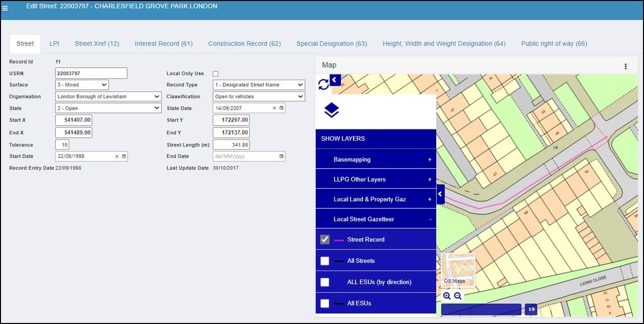Click the USRN input field
Image resolution: width=644 pixels, height=324 pixels.
click(x=91, y=73)
